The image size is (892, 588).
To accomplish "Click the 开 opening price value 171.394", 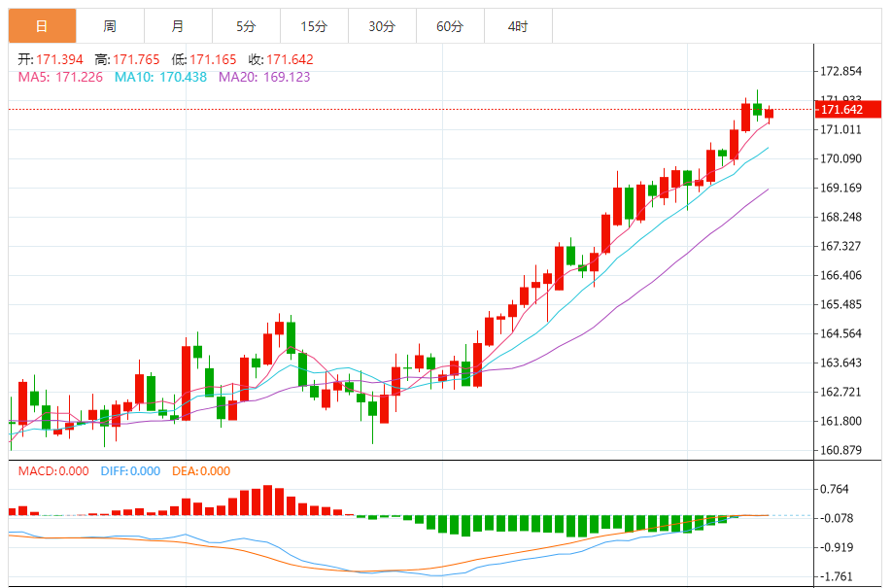I will (x=61, y=60).
